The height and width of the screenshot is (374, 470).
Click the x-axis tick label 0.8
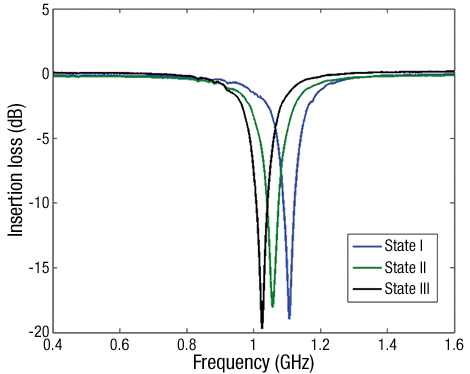(187, 345)
